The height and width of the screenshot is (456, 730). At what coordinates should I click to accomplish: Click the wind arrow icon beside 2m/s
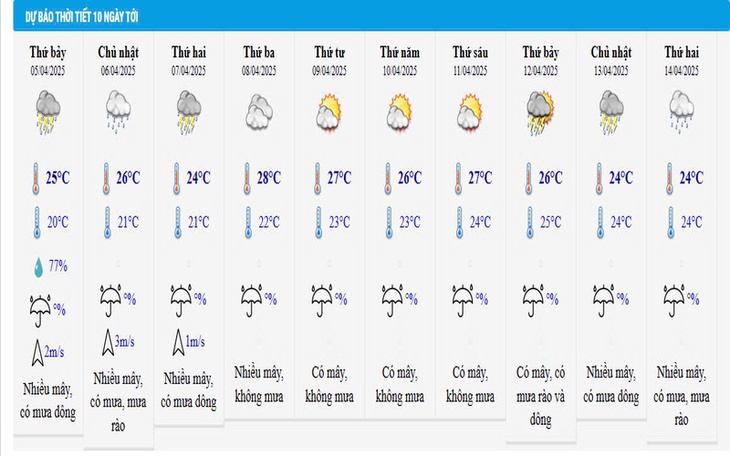click(37, 352)
